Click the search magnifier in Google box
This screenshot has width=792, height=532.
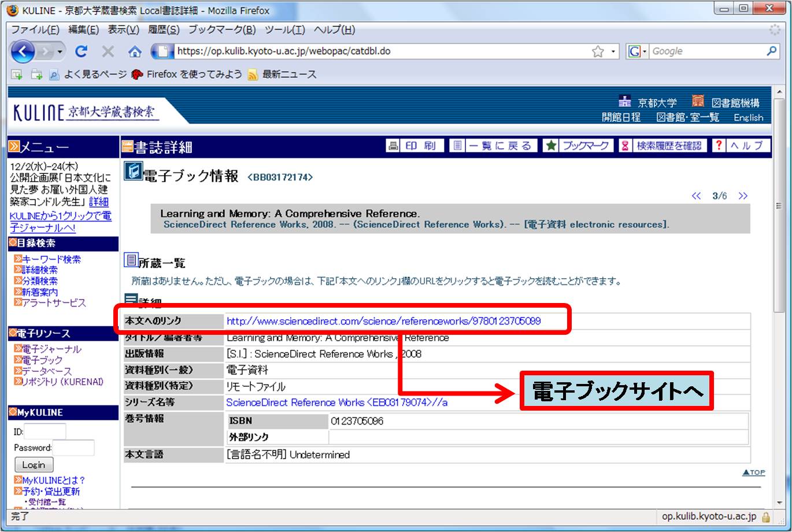coord(772,51)
